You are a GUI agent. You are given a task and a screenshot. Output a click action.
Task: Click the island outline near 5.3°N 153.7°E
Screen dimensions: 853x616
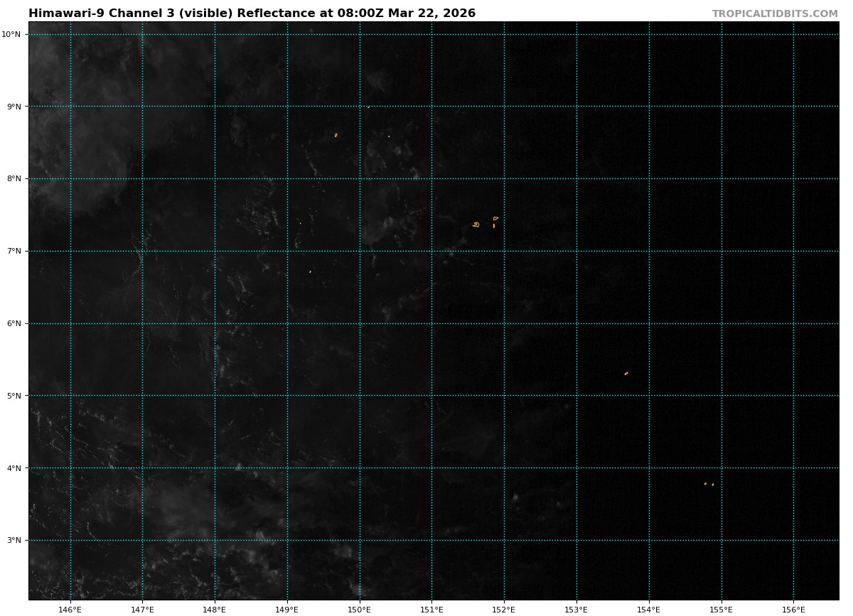click(x=626, y=373)
